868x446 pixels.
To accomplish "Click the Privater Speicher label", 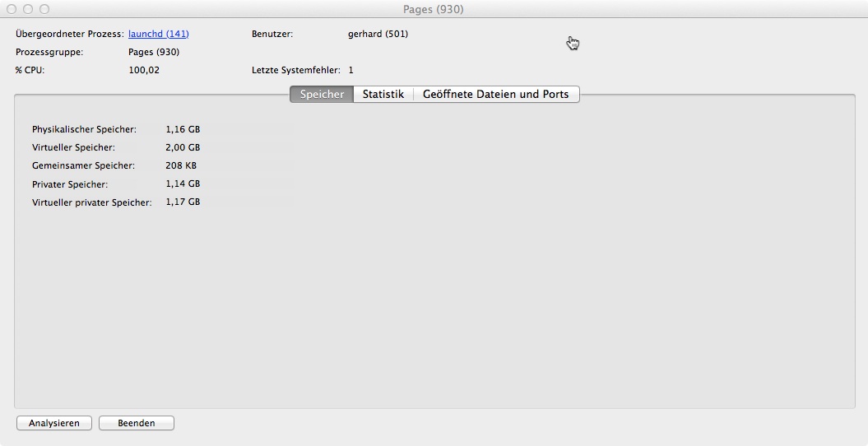I will click(x=70, y=184).
